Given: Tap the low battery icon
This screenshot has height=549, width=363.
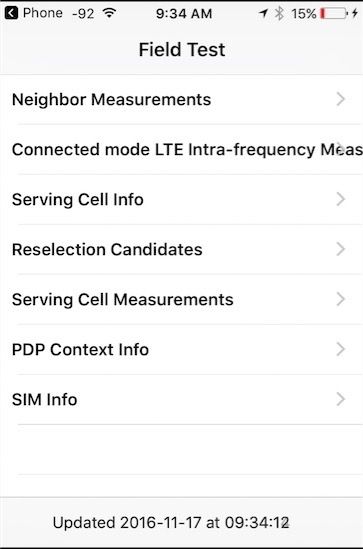Looking at the screenshot, I should pyautogui.click(x=334, y=13).
